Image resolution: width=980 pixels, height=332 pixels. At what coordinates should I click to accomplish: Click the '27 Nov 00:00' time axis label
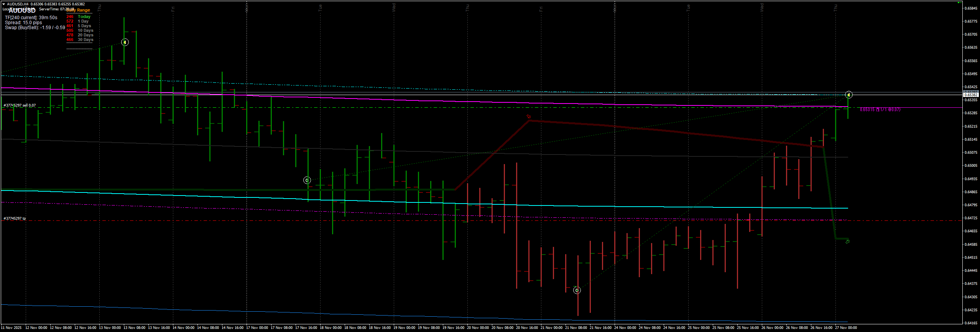point(846,328)
